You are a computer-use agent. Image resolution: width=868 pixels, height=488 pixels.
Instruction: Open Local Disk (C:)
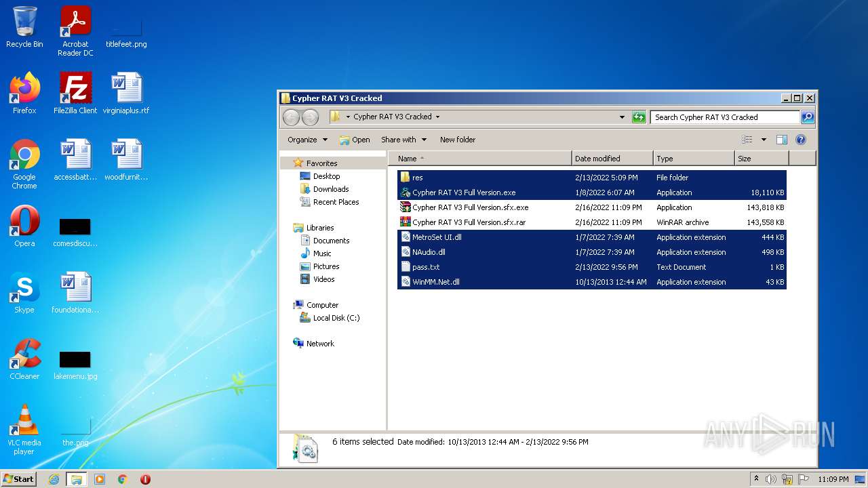click(x=336, y=318)
